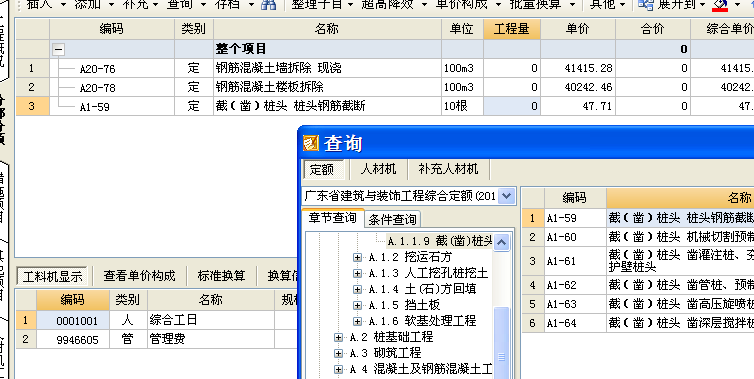Select A1-60 in query results
Screen dimensions: 754x379
click(562, 237)
